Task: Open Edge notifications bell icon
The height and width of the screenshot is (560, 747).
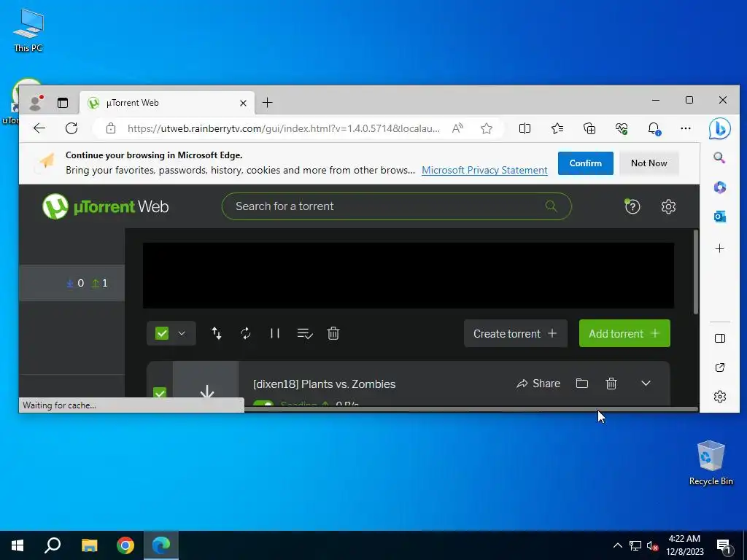Action: 654,128
